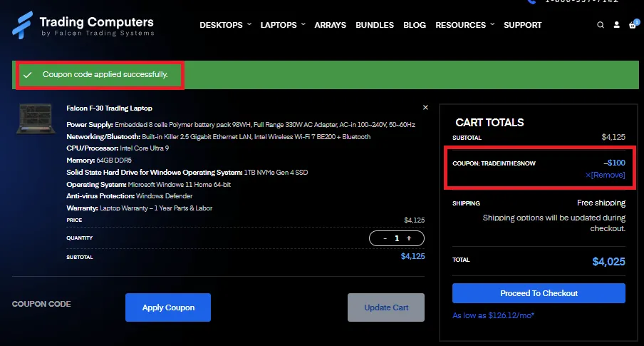Click the blue '$4,125' item subtotal
The width and height of the screenshot is (644, 346).
coord(412,256)
